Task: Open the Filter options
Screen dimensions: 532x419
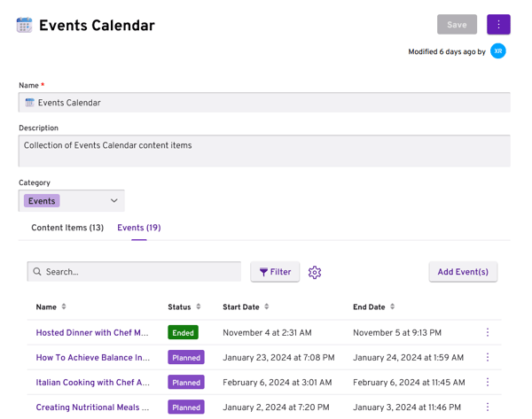Action: (275, 272)
